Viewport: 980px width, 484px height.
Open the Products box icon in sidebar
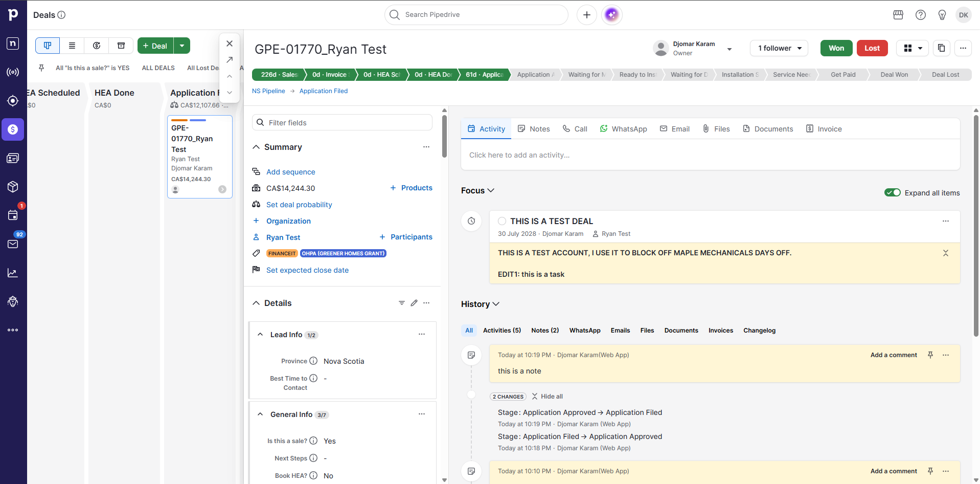[x=13, y=187]
